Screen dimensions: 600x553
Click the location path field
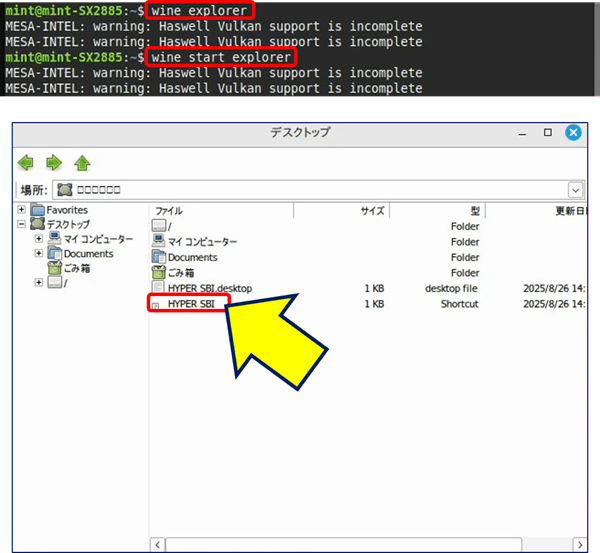coord(318,190)
